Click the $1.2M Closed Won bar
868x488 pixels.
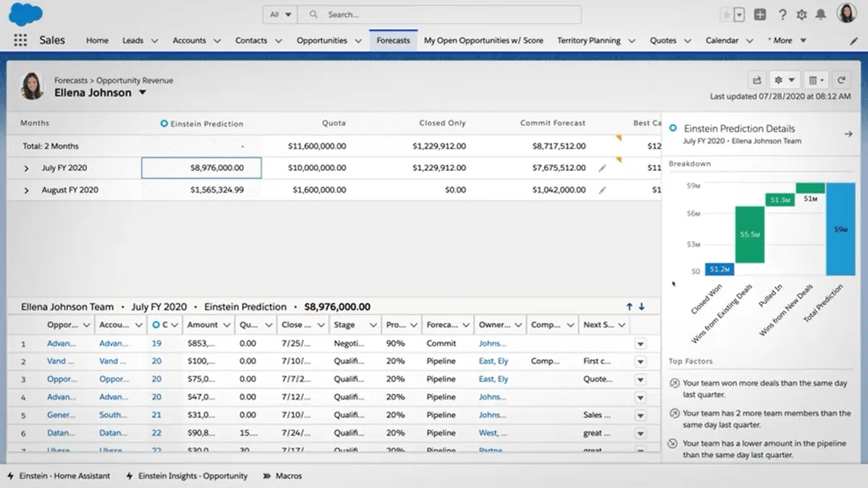pyautogui.click(x=720, y=269)
